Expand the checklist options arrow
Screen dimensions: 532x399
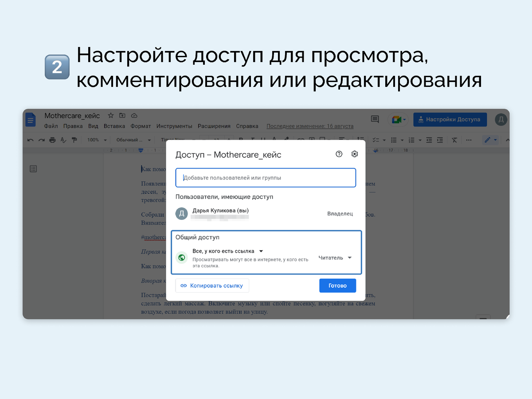(384, 140)
